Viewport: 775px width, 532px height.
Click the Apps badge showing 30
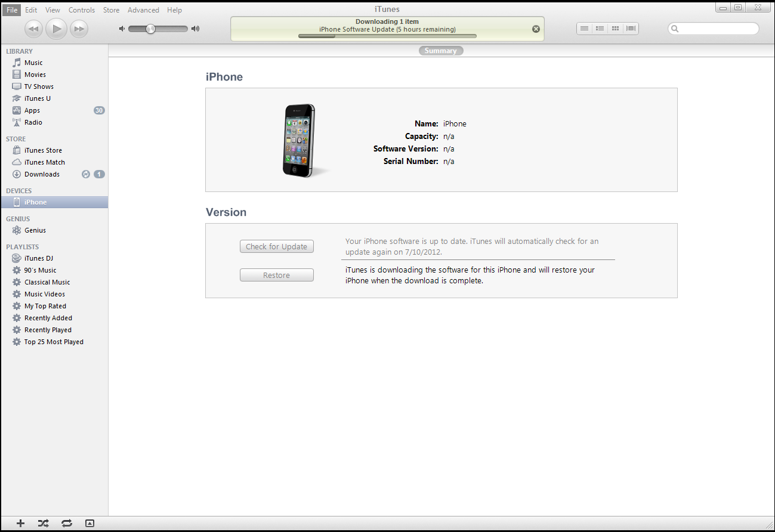(99, 110)
